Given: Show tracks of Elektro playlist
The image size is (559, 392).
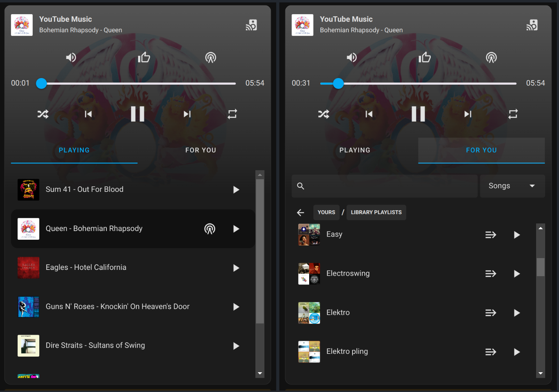Looking at the screenshot, I should 491,313.
